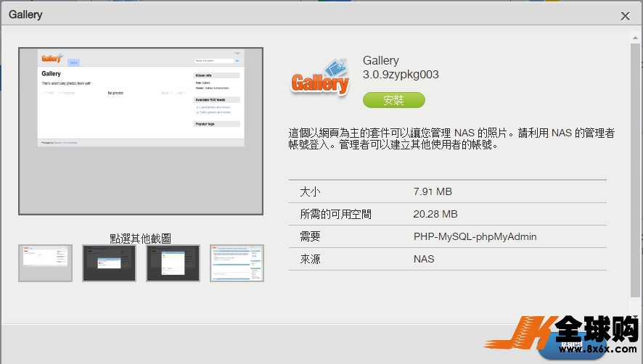Click the 20.28 MB required space value

435,214
